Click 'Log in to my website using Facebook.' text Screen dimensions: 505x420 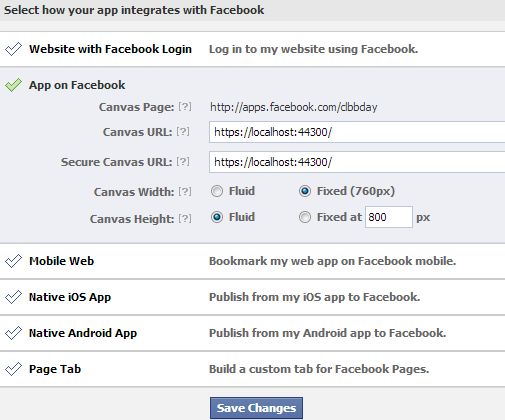click(x=313, y=49)
